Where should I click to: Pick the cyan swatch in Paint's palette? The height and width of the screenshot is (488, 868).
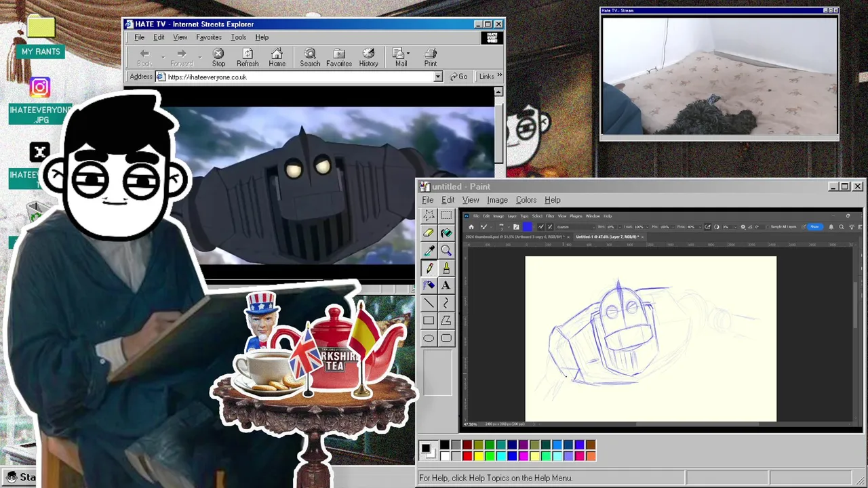(x=501, y=456)
